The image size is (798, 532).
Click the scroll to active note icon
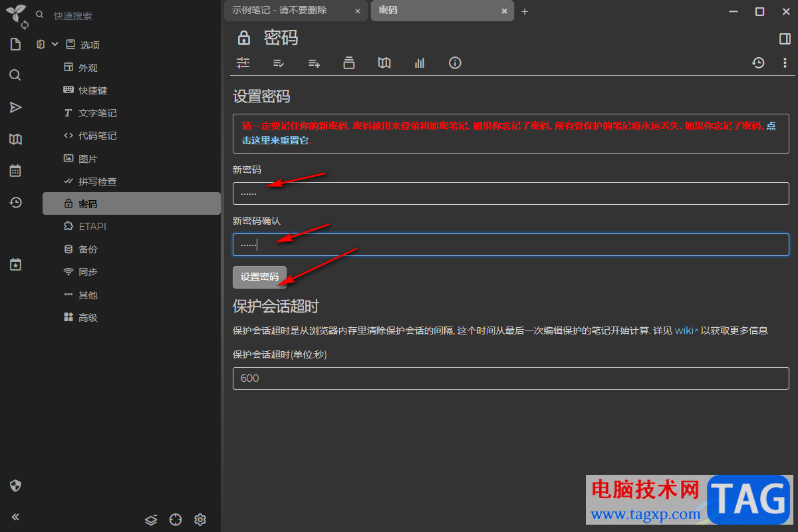[x=176, y=519]
